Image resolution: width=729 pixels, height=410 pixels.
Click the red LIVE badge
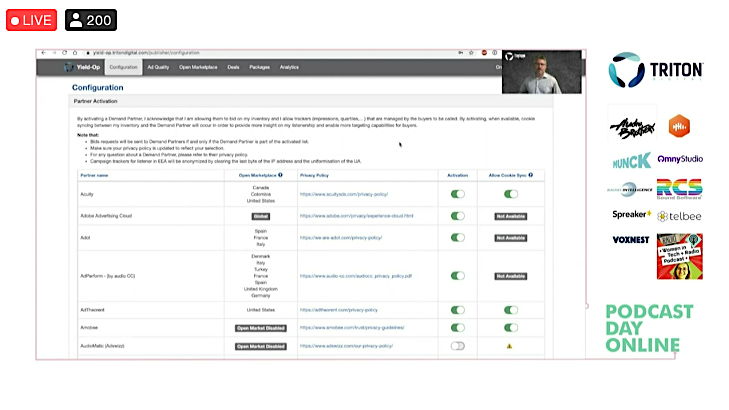coord(32,20)
